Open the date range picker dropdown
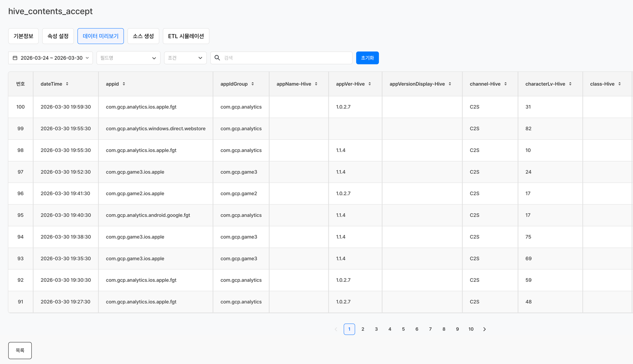Image resolution: width=633 pixels, height=364 pixels. coord(51,58)
